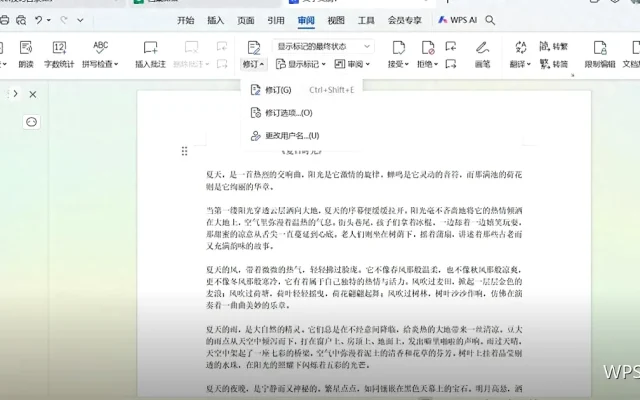Click the paragraph starting 夏天，是一首热烈的交响曲
The height and width of the screenshot is (400, 640).
tap(364, 181)
